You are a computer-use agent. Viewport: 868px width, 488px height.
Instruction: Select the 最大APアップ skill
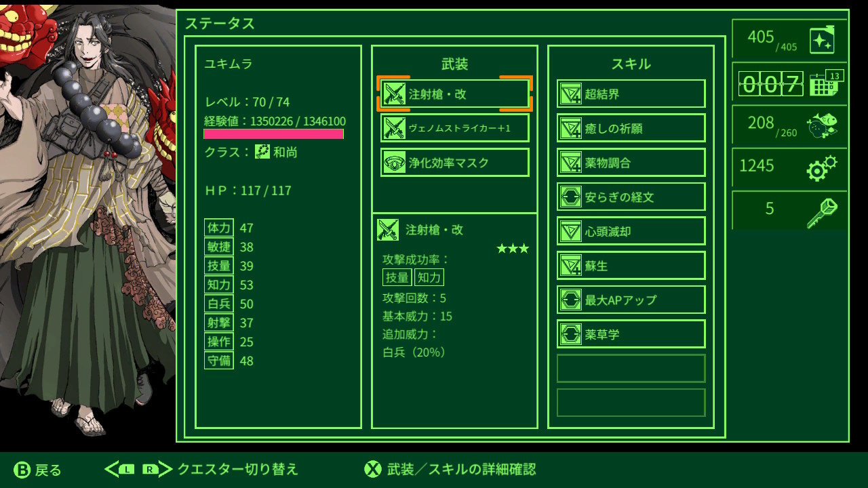[631, 300]
